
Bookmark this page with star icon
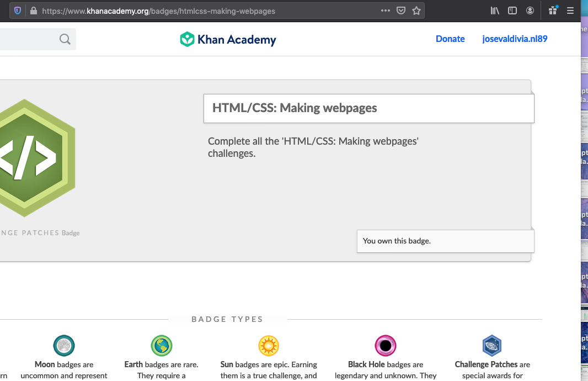pyautogui.click(x=416, y=10)
